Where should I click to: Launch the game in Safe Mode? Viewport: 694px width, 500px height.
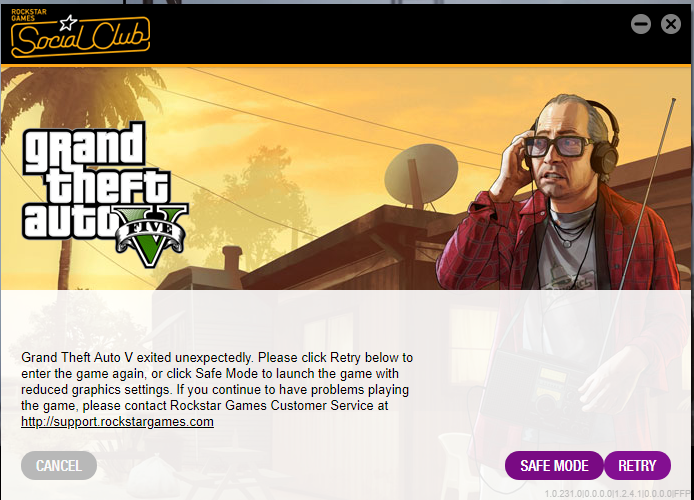tap(554, 465)
